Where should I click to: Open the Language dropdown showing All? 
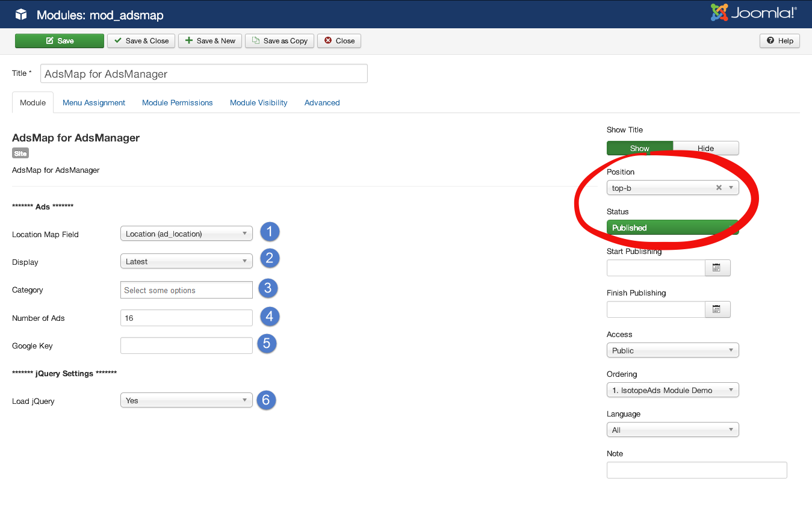[x=672, y=429]
